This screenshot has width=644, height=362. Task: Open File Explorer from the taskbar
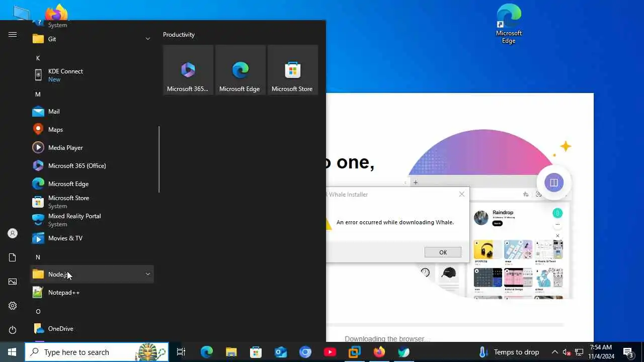click(x=231, y=352)
